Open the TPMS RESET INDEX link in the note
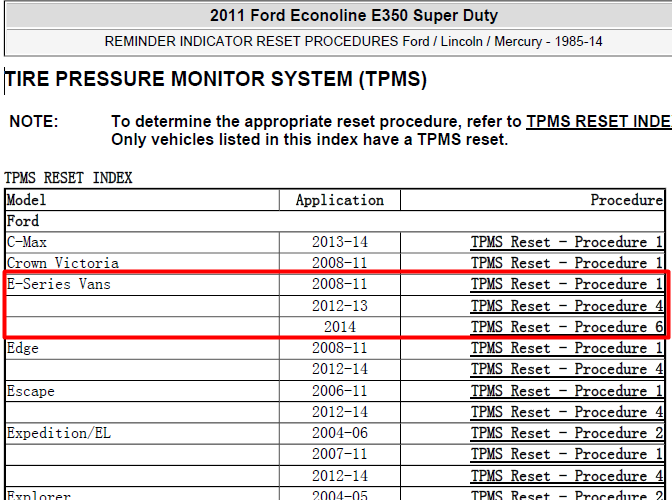The height and width of the screenshot is (500, 672). (599, 121)
